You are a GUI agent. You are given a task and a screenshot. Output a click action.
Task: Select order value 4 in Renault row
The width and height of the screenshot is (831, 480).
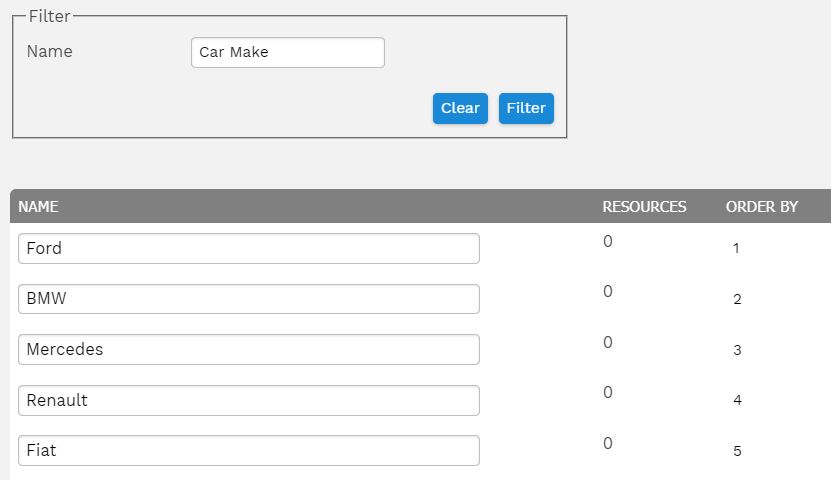pos(737,400)
